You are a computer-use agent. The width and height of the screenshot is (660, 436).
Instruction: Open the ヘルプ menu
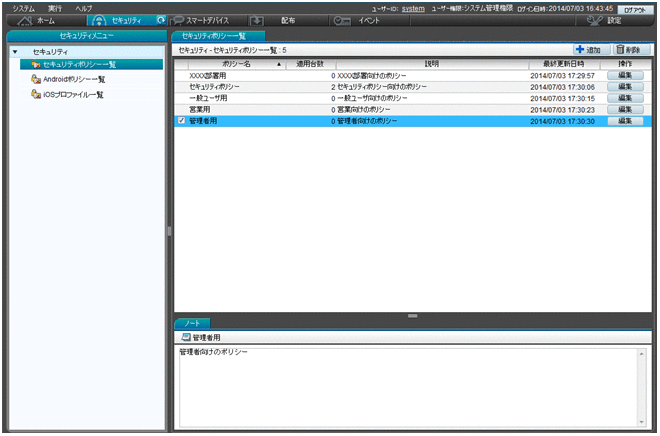pos(84,7)
